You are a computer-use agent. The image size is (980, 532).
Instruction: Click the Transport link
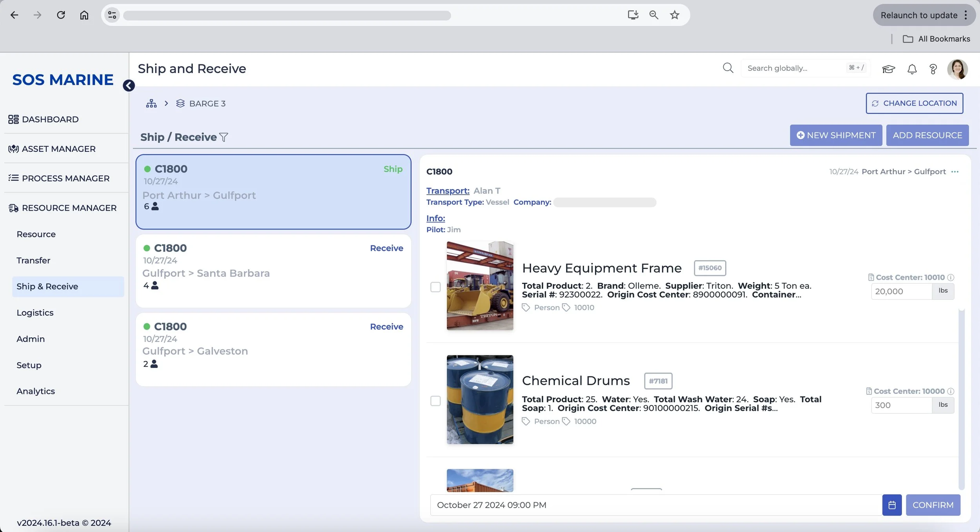tap(448, 191)
